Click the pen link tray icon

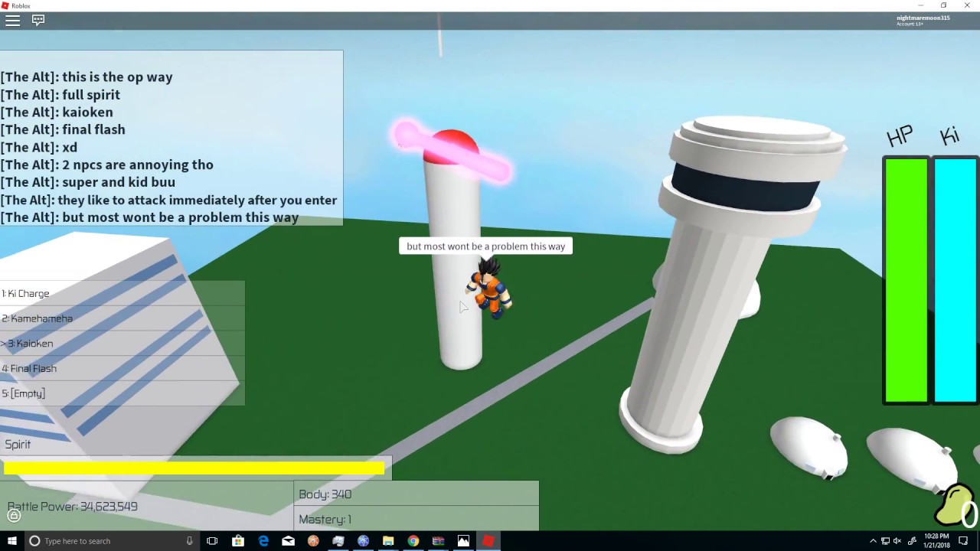(x=911, y=541)
